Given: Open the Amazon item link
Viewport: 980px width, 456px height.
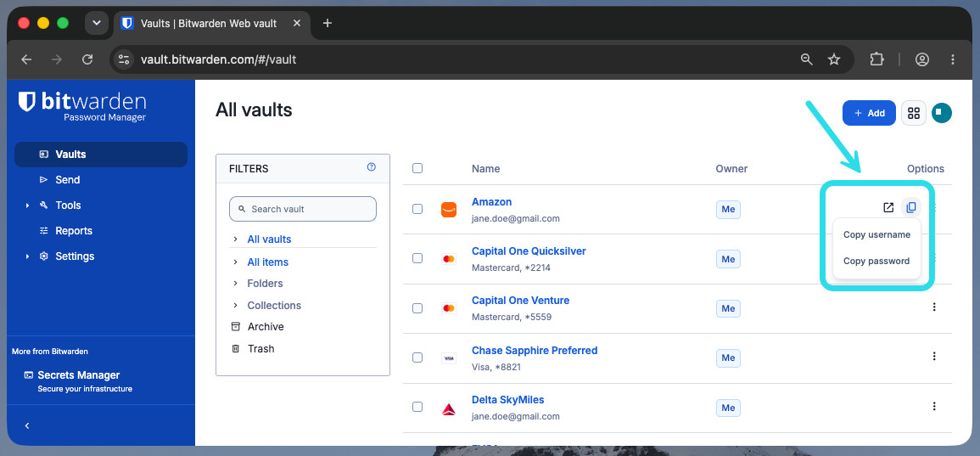Looking at the screenshot, I should [x=491, y=202].
